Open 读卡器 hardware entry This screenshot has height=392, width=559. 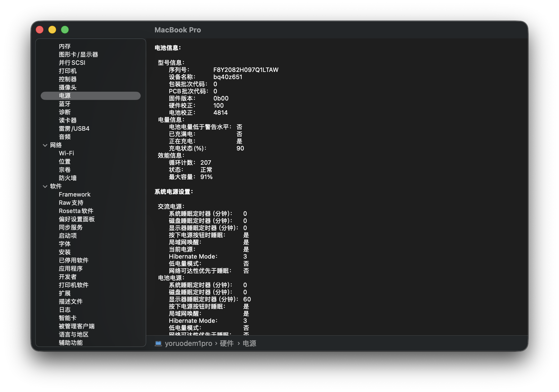click(x=68, y=121)
